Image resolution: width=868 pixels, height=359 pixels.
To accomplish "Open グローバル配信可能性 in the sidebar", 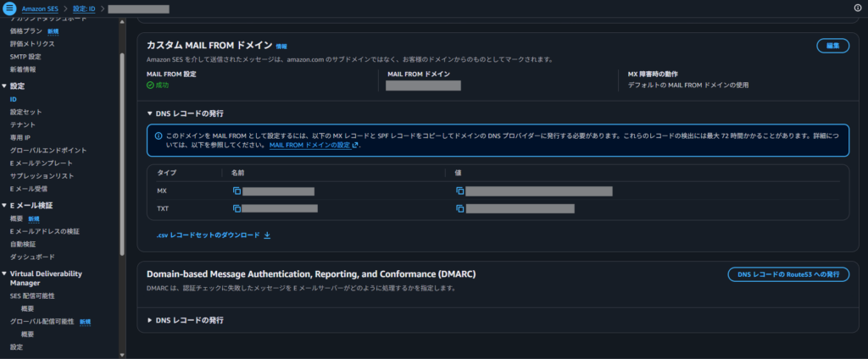I will click(x=42, y=322).
